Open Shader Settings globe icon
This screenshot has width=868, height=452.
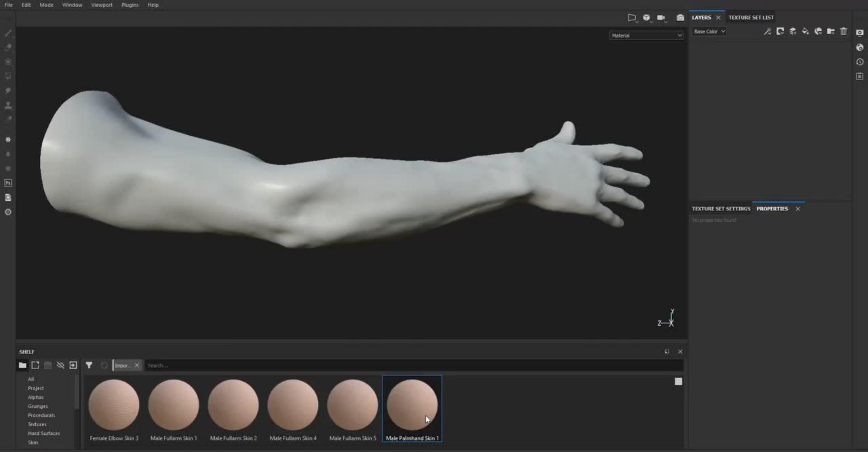click(x=860, y=48)
